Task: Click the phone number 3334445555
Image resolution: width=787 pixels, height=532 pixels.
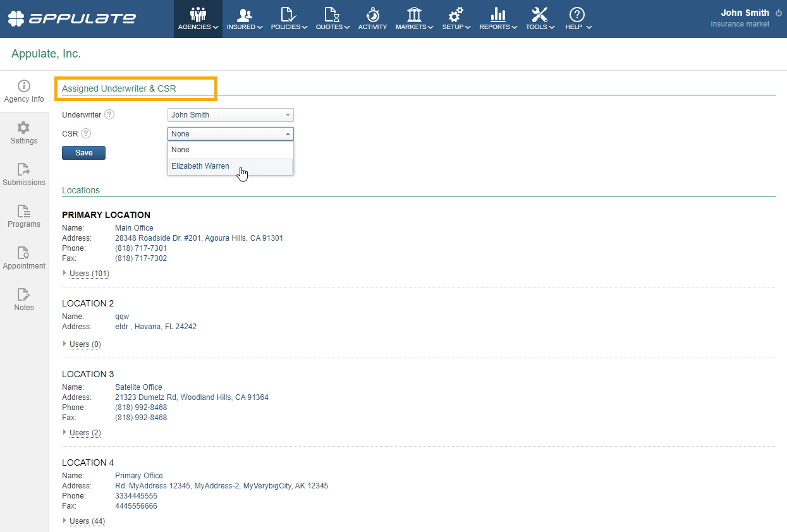Action: [x=136, y=496]
